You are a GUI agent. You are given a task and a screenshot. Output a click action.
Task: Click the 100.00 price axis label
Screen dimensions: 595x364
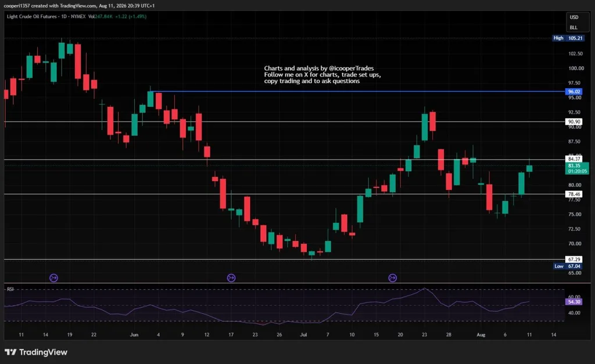click(576, 69)
